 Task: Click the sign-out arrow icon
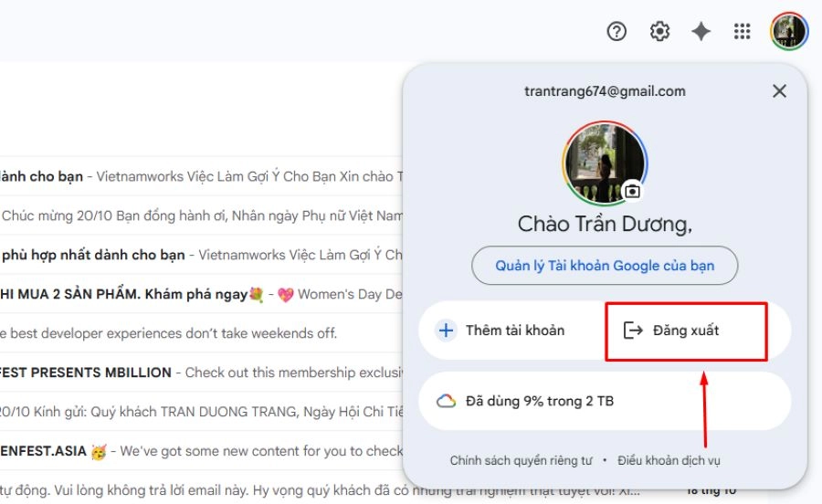633,330
